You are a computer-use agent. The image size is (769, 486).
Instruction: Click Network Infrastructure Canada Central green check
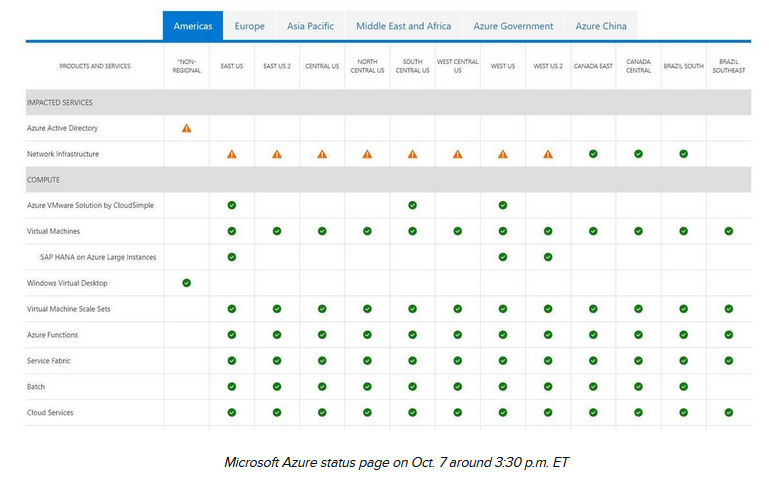[639, 154]
